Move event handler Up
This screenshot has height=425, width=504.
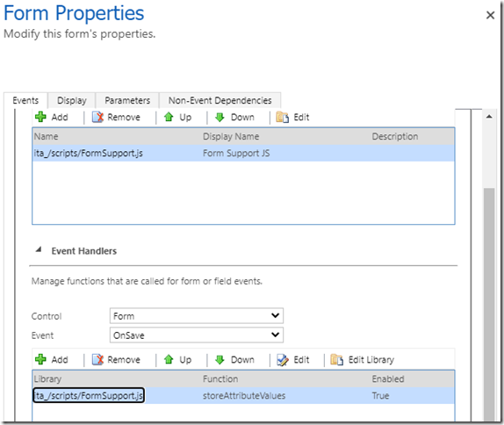[177, 359]
